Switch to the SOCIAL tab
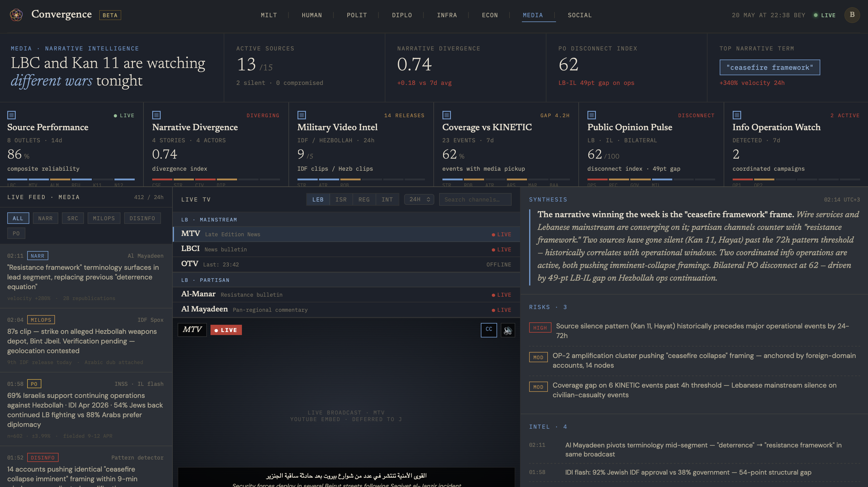The height and width of the screenshot is (487, 868). [x=580, y=15]
